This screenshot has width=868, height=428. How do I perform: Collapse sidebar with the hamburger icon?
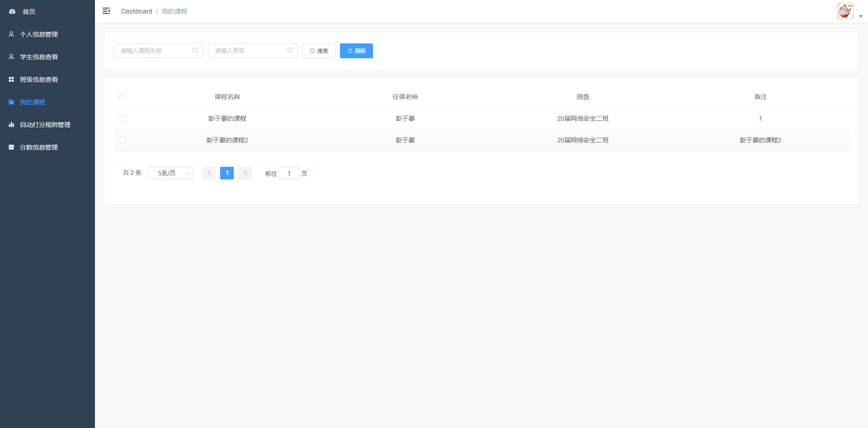106,11
